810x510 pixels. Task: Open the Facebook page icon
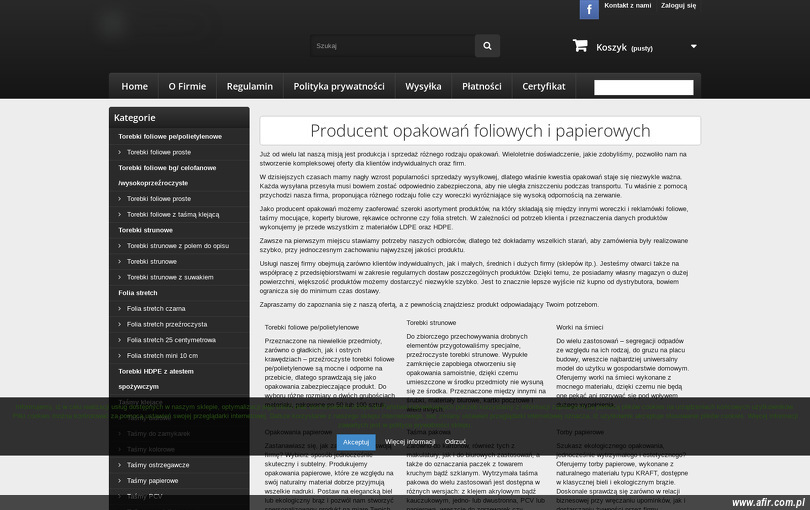pos(589,10)
